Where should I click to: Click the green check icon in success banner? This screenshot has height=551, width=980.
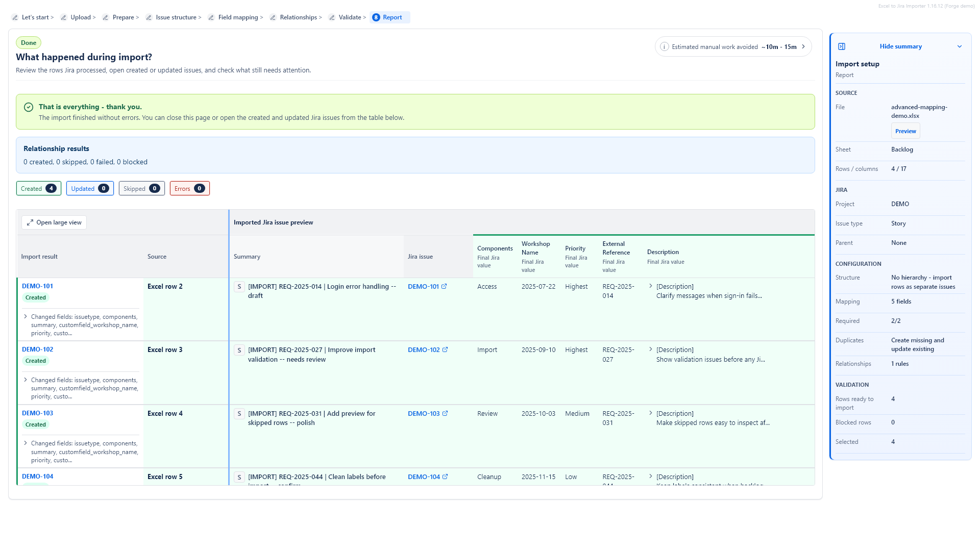[29, 107]
